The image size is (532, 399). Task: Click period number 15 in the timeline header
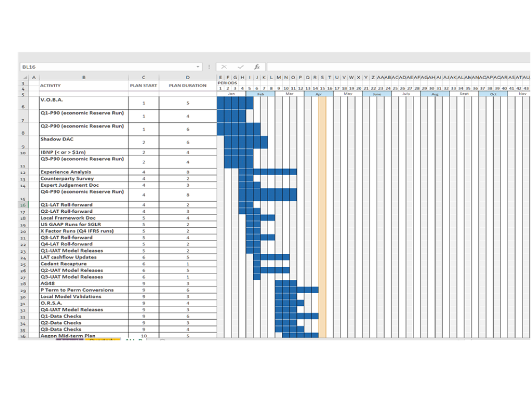click(322, 88)
